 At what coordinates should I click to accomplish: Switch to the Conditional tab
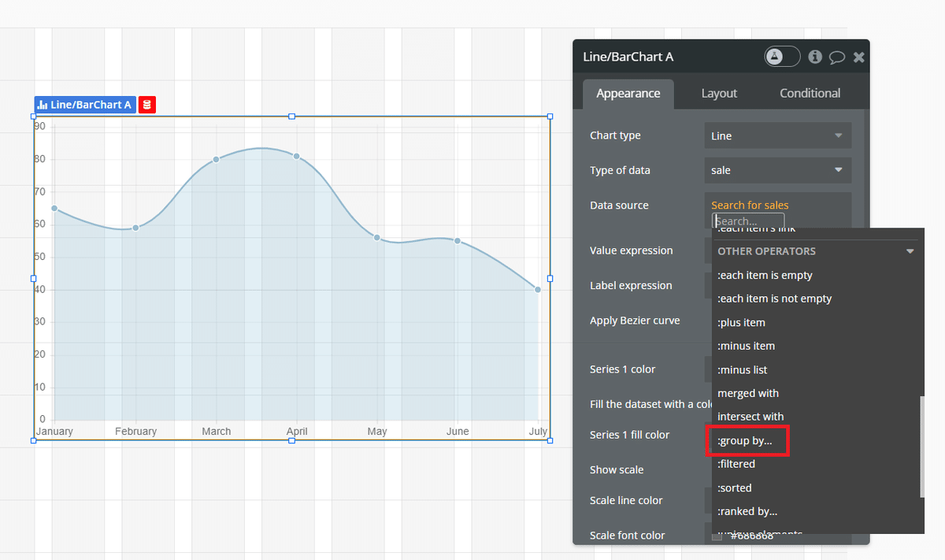coord(810,93)
